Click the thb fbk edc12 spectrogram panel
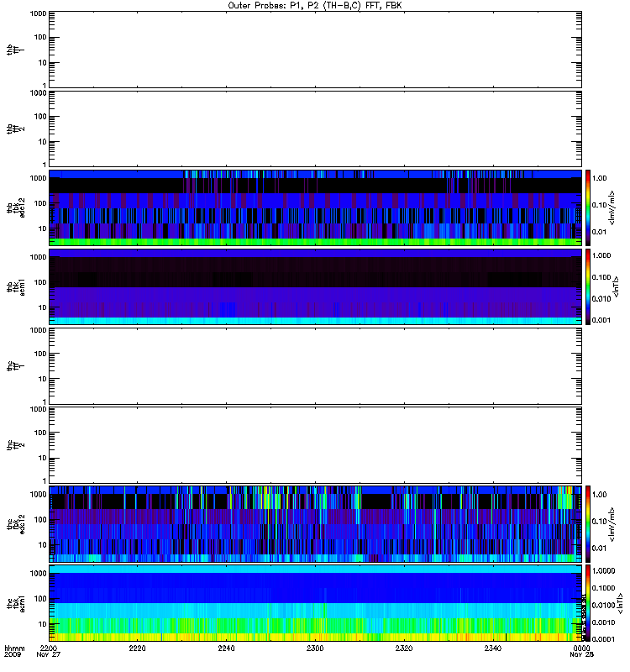Screen dimensions: 630x672 coord(315,207)
